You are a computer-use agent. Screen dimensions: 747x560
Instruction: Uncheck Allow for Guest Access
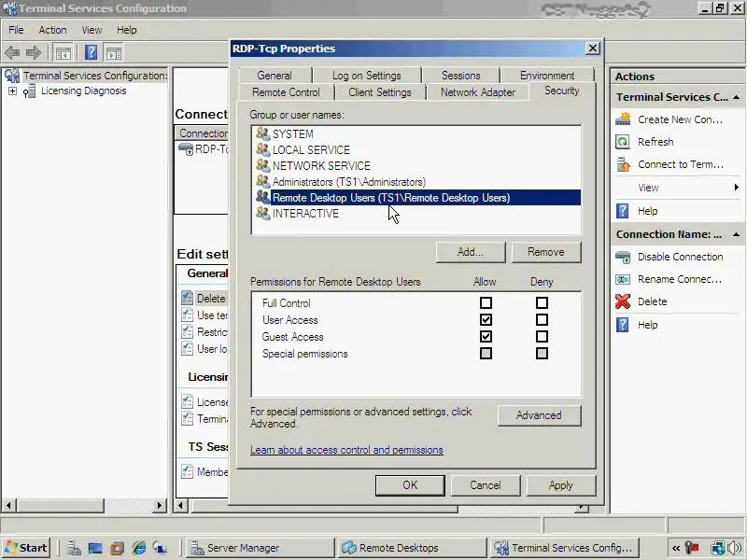(x=486, y=337)
